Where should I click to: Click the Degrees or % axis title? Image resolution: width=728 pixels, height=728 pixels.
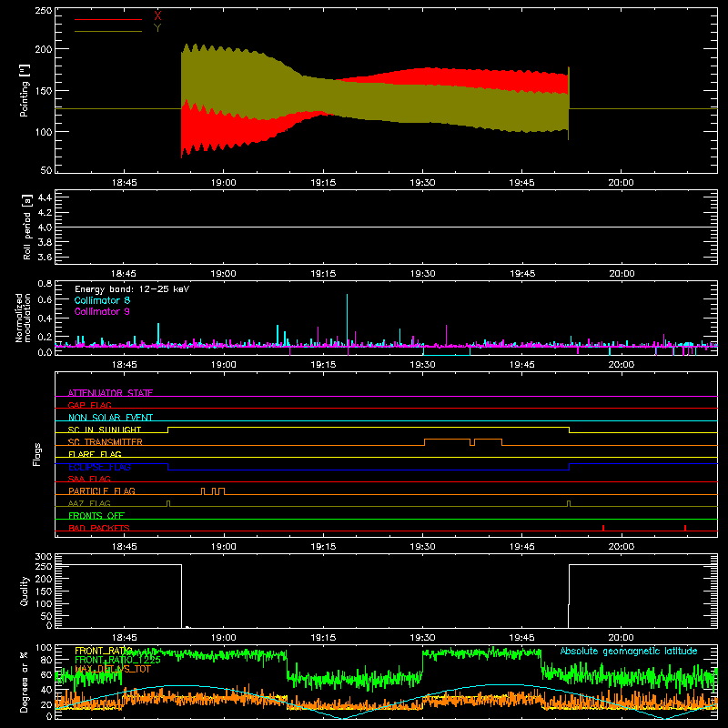tap(25, 682)
